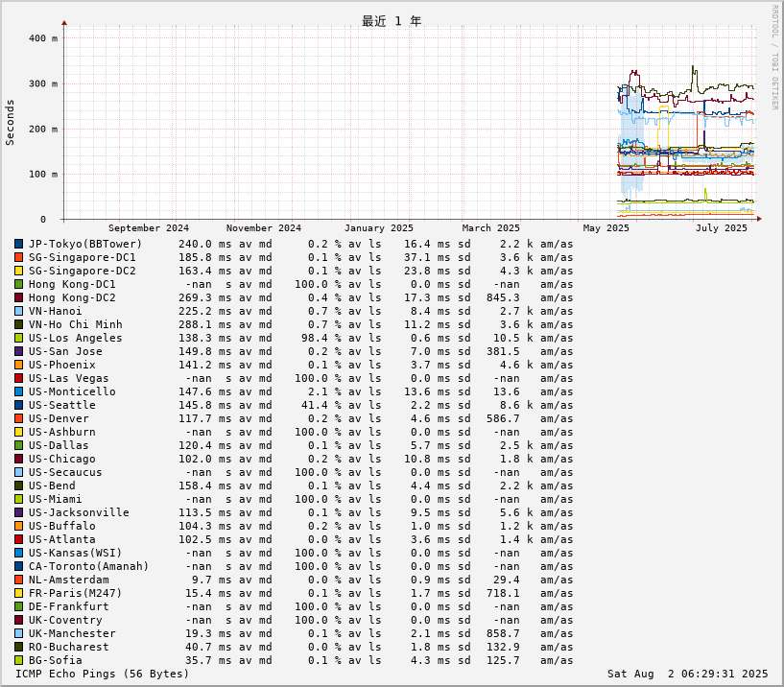The width and height of the screenshot is (784, 687).
Task: Click the 300 m y-axis tick label
Action: (43, 84)
